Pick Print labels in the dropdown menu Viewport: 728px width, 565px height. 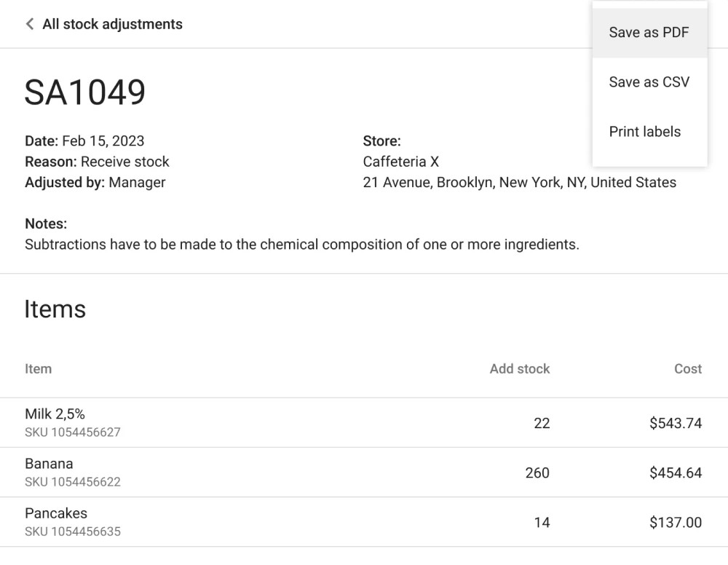(644, 132)
